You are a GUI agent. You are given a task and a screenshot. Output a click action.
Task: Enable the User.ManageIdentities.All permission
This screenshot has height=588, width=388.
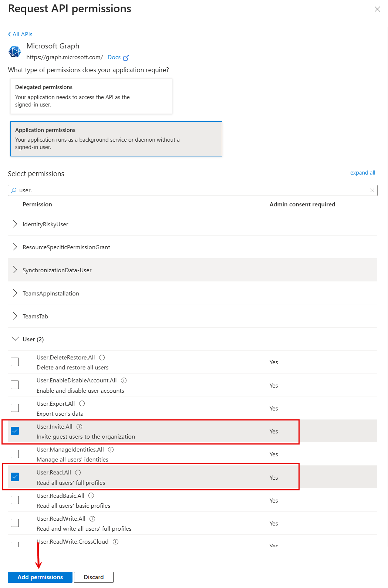pyautogui.click(x=15, y=454)
